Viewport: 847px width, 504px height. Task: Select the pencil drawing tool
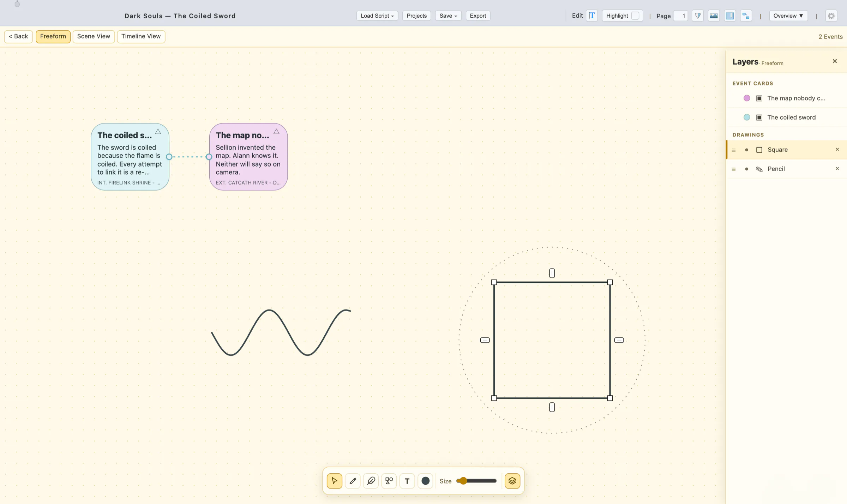point(353,481)
